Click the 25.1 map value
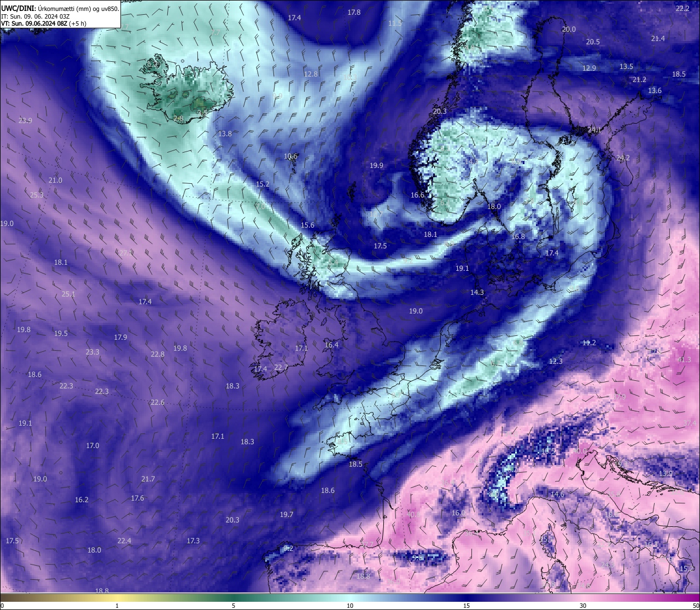The width and height of the screenshot is (700, 610). pyautogui.click(x=68, y=294)
